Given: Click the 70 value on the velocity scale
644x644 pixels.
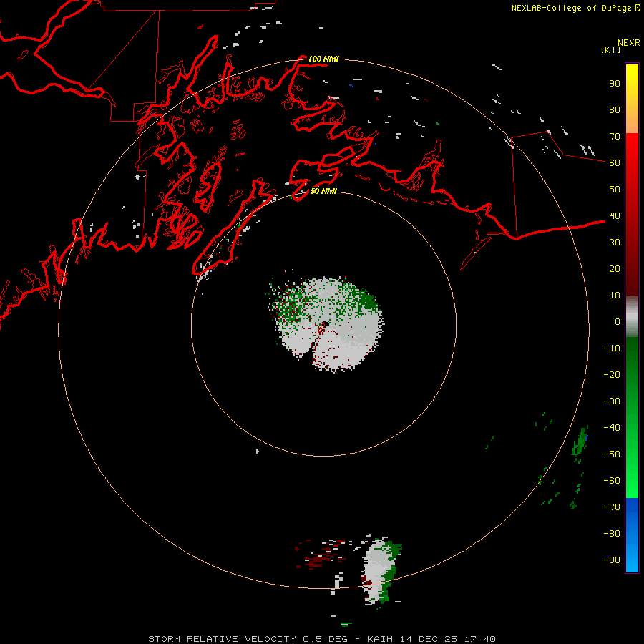Looking at the screenshot, I should click(615, 137).
